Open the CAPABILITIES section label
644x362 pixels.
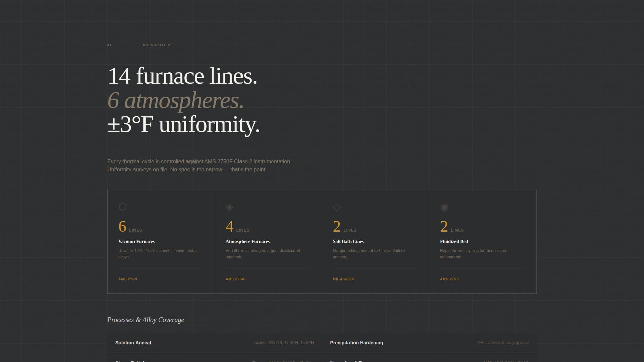point(156,45)
